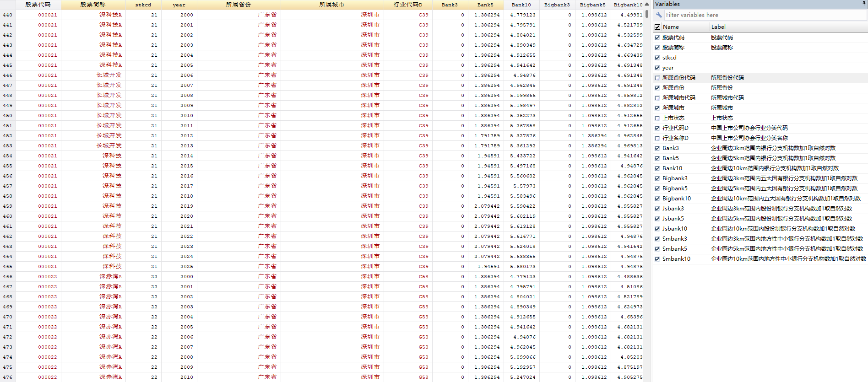Click the stkcd column header in the data grid
Screen dimensions: 868x382
[x=143, y=5]
